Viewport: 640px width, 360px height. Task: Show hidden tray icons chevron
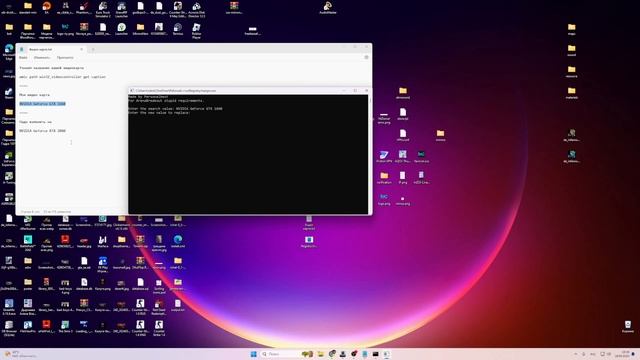click(x=576, y=354)
